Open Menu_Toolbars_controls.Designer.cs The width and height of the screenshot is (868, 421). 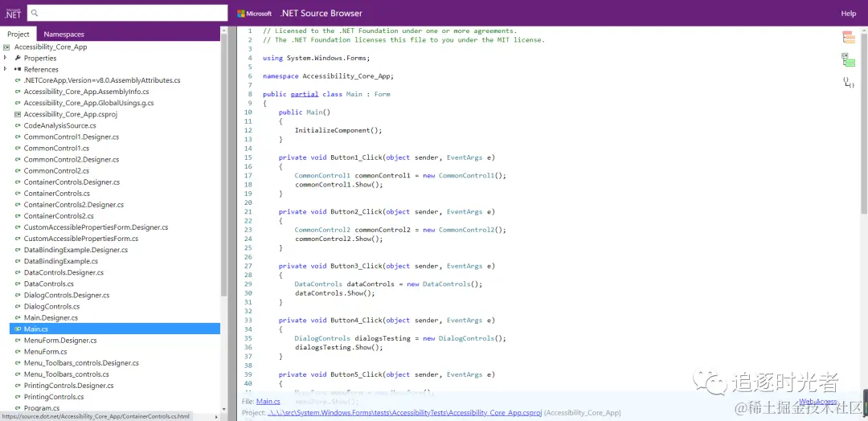tap(81, 363)
